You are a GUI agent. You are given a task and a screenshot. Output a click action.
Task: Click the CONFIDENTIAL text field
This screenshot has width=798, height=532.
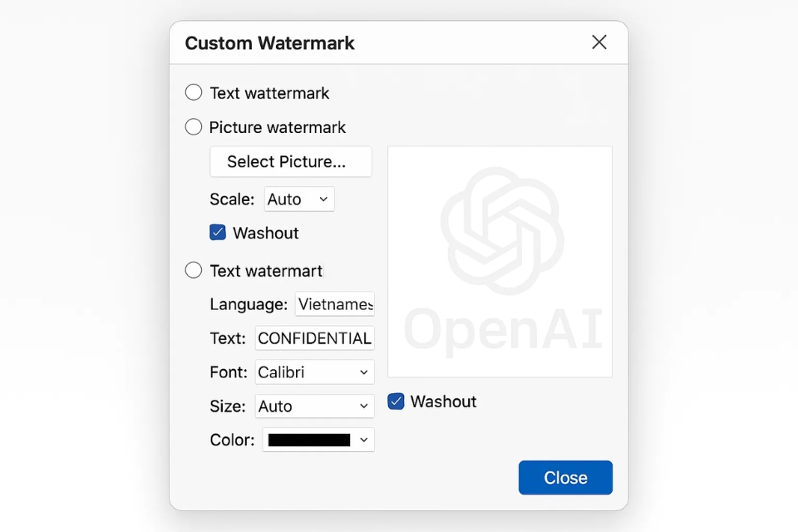314,338
